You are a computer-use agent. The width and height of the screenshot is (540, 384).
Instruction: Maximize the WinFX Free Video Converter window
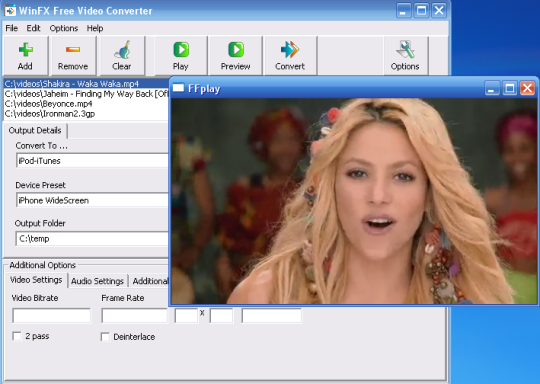pyautogui.click(x=421, y=10)
